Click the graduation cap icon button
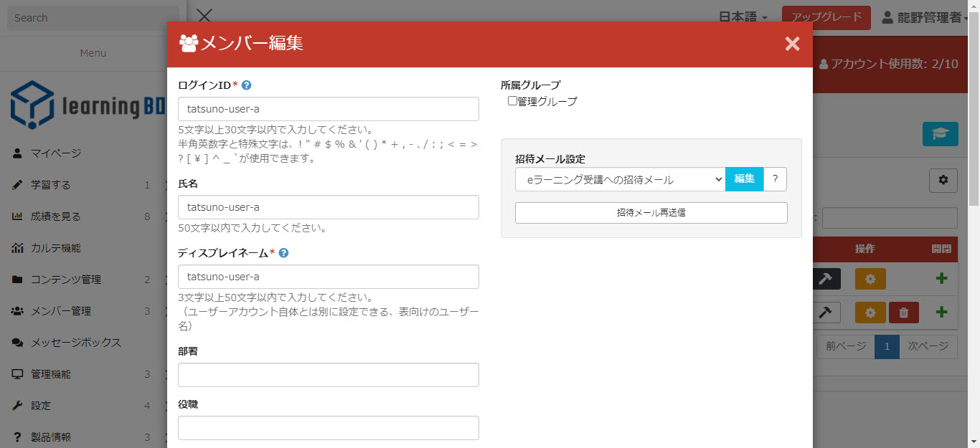 click(940, 134)
